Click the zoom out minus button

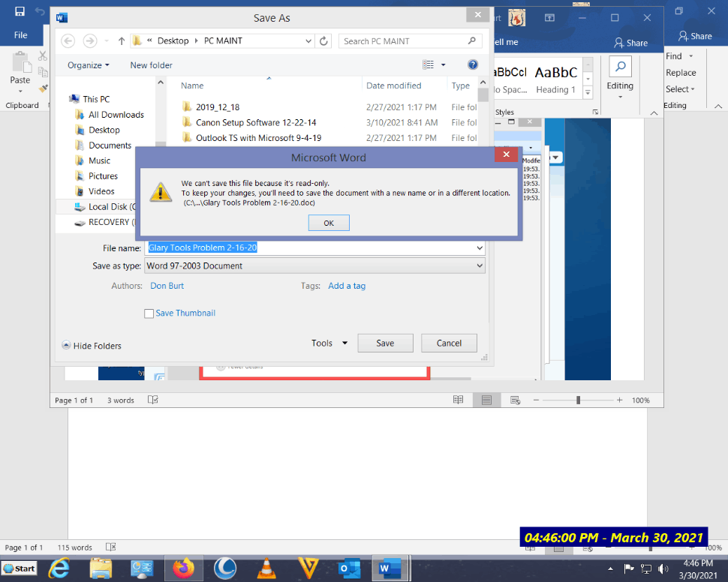[536, 400]
